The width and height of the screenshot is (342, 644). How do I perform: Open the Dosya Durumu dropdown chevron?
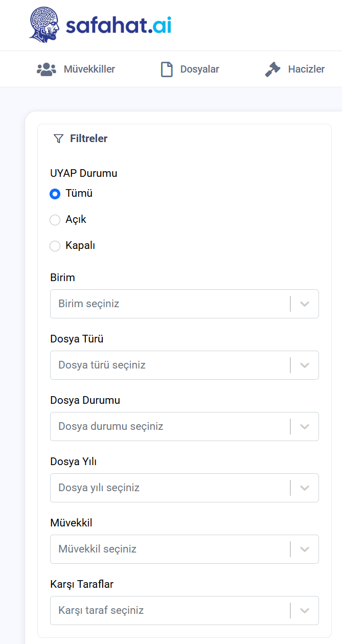click(305, 426)
